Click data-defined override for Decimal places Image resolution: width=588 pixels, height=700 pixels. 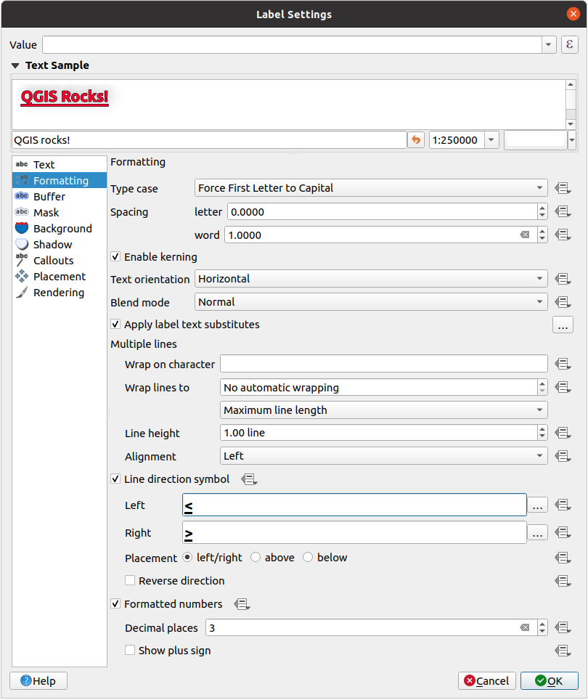562,627
